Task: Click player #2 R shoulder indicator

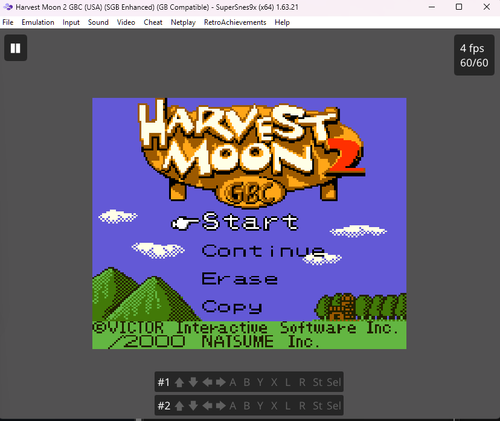Action: (x=302, y=406)
